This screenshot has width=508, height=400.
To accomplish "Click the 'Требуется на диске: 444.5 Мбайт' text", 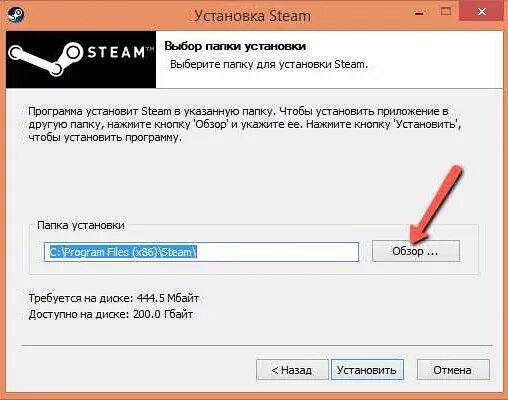I will pos(114,298).
